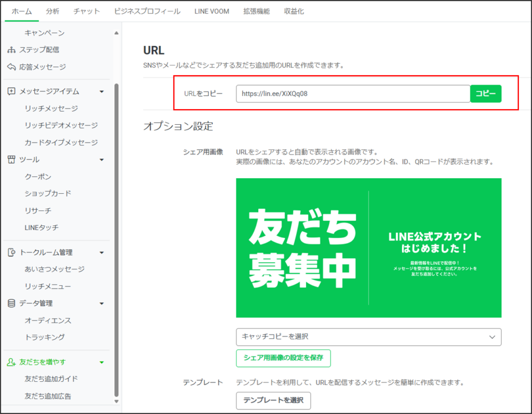532x414 pixels.
Task: Open 応答メッセージ in the sidebar
Action: (43, 67)
